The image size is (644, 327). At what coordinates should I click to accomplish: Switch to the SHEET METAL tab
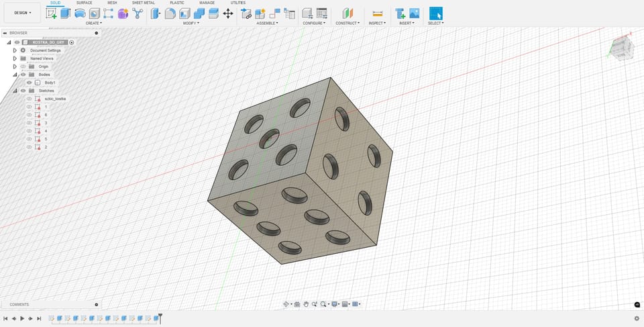point(143,3)
